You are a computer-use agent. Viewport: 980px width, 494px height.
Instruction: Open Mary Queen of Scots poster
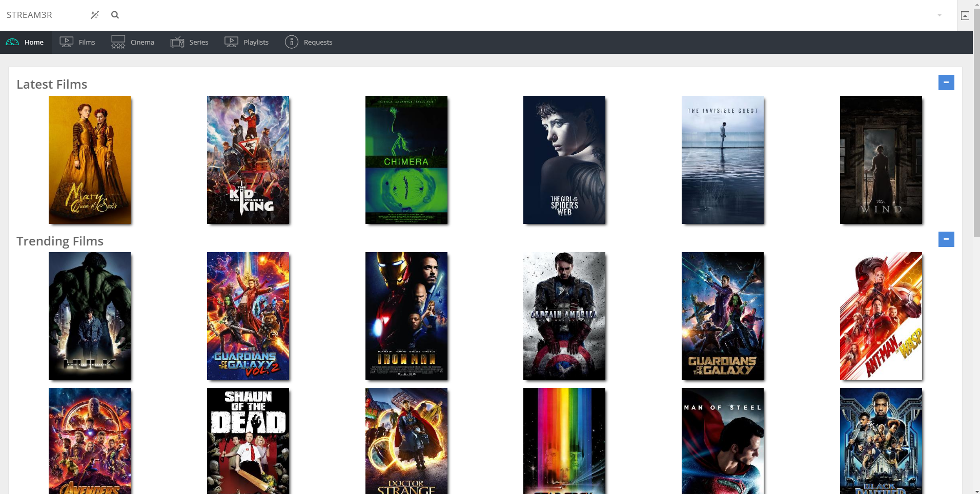tap(90, 160)
